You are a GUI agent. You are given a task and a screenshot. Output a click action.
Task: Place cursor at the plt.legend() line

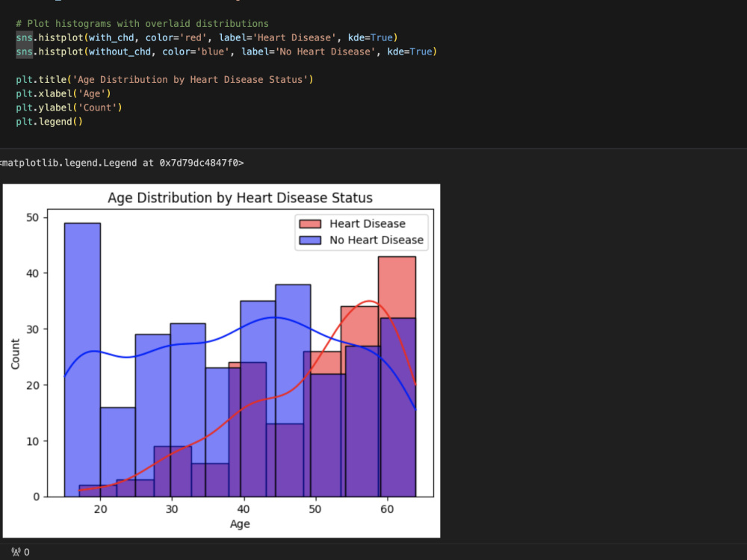point(49,122)
